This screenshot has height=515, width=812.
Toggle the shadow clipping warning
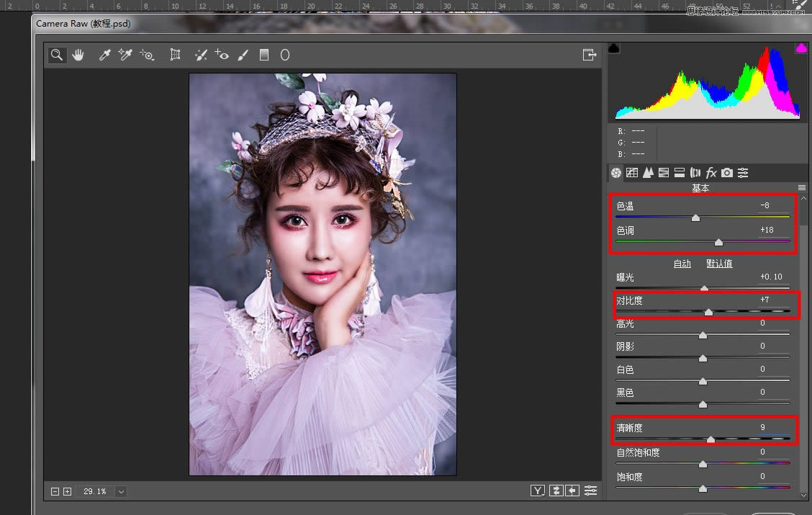[614, 48]
